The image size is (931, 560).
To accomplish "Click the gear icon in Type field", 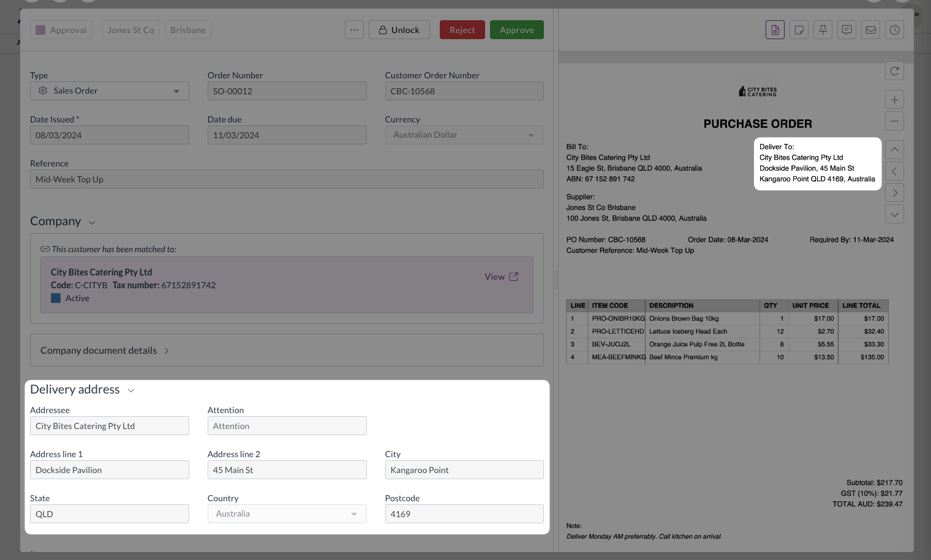I will (x=43, y=91).
